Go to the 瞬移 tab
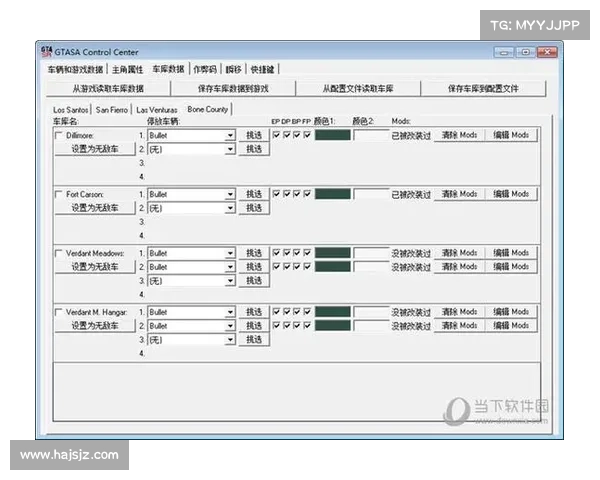Screen dimensions: 600x480 pyautogui.click(x=233, y=69)
